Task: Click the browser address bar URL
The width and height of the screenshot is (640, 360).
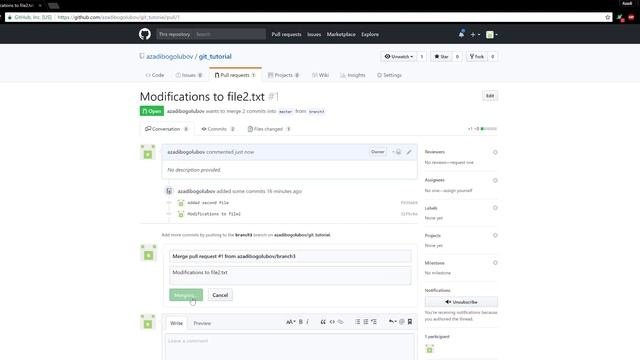Action: click(118, 17)
